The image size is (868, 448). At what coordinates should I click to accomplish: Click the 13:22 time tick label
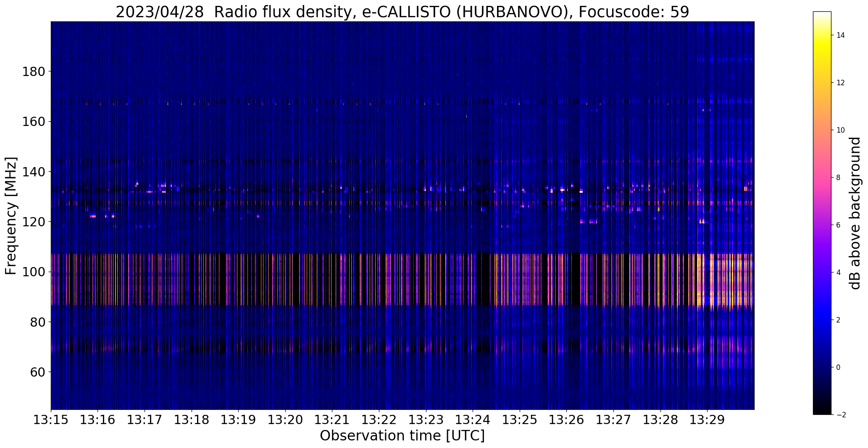(379, 420)
